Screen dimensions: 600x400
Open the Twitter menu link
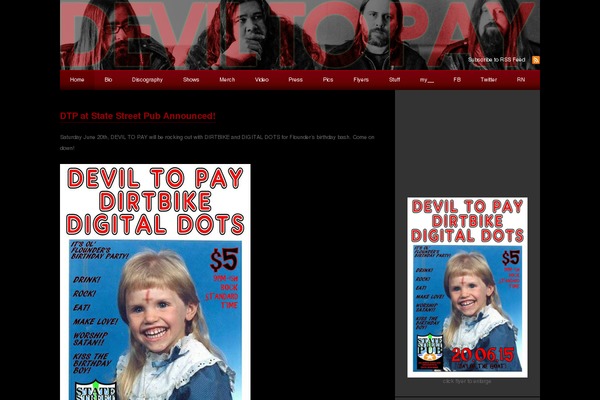(489, 80)
